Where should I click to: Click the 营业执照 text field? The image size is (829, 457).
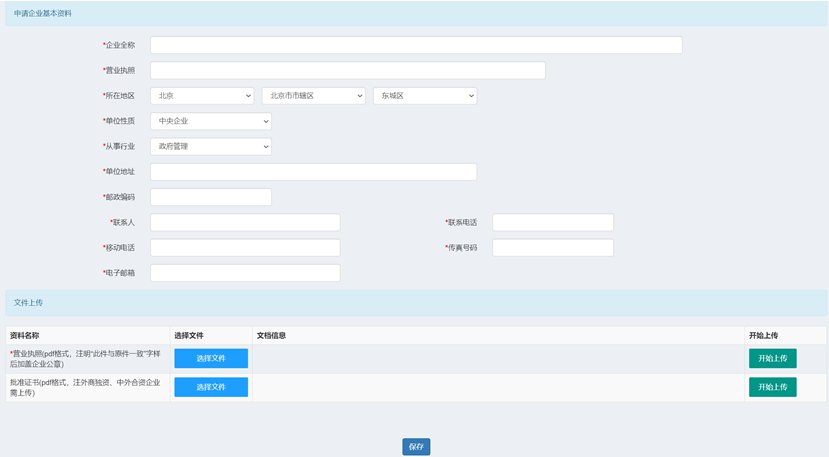(347, 70)
